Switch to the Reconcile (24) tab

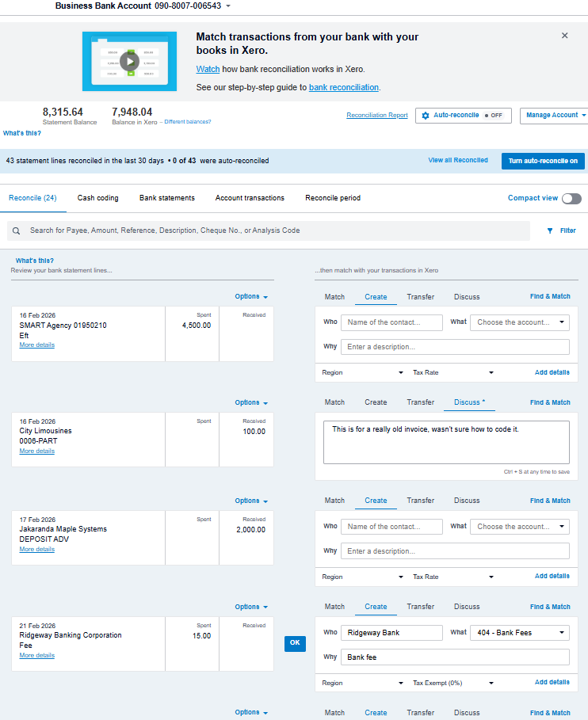point(32,198)
